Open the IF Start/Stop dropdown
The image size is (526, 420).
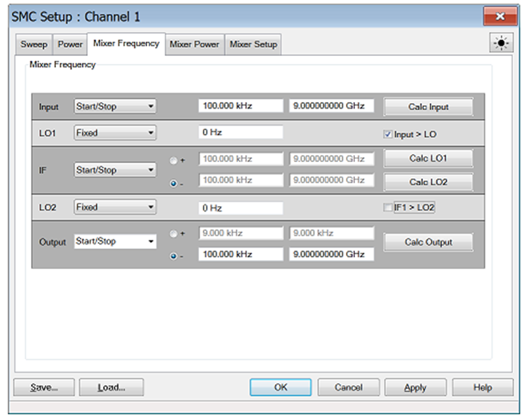click(x=115, y=170)
